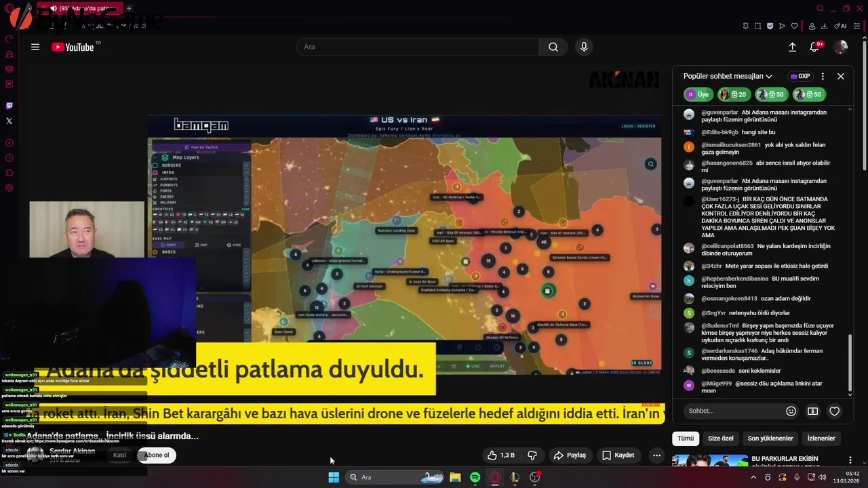Screen dimensions: 868x488
Task: Open Opera GX sidebar settings gear
Action: click(x=9, y=188)
